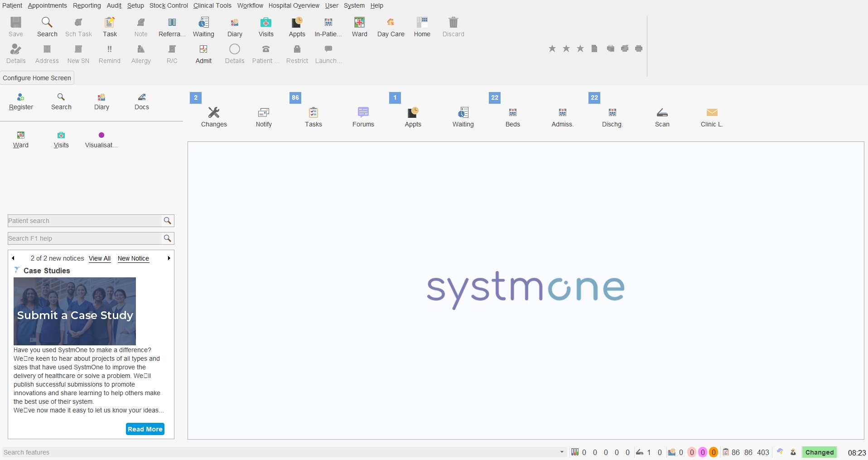
Task: Open the Docs icon in left panel
Action: pos(142,102)
